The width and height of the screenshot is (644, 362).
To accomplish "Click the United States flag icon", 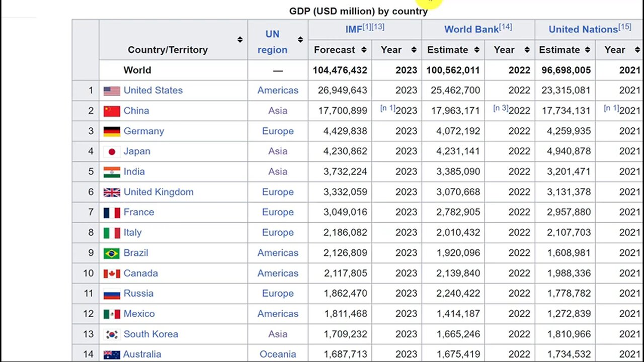I will (x=112, y=91).
